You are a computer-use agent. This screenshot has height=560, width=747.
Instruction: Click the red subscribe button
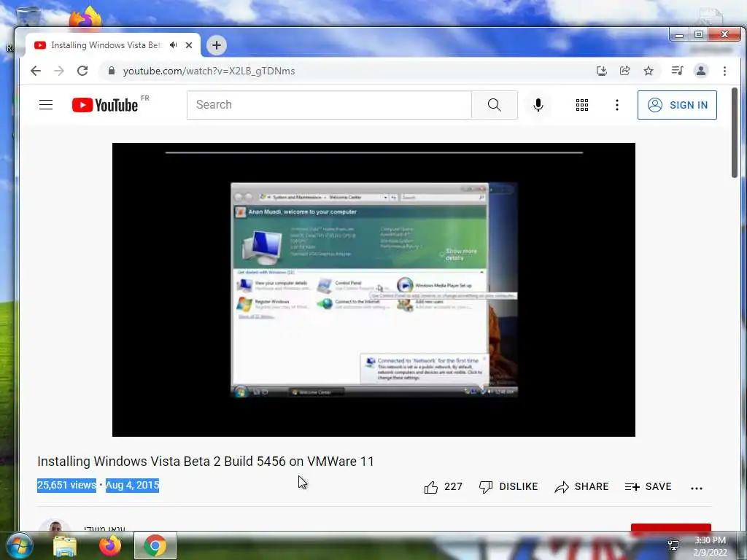[671, 528]
